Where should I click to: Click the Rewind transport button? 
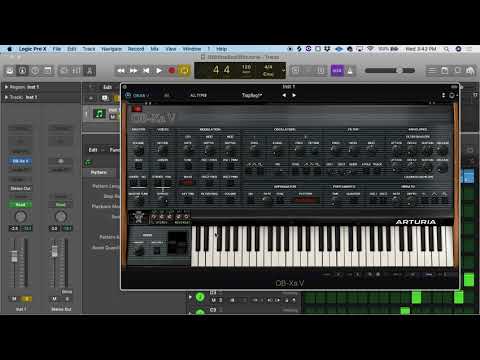coord(121,70)
